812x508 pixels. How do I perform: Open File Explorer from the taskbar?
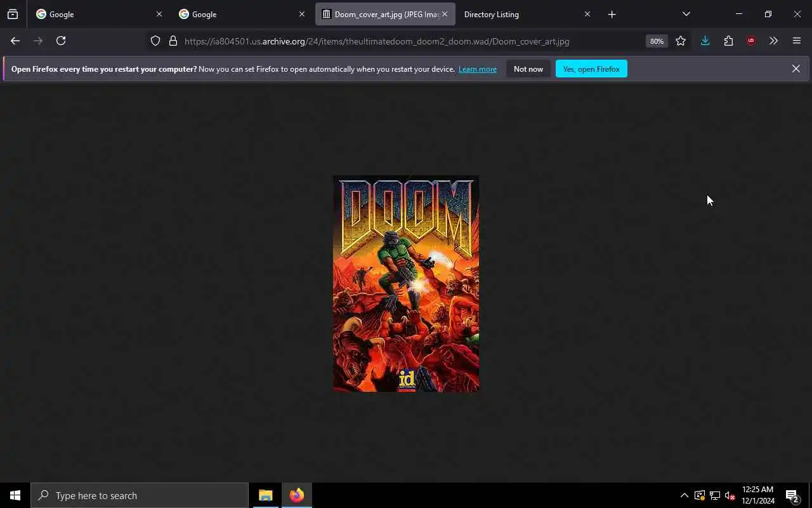pos(266,495)
